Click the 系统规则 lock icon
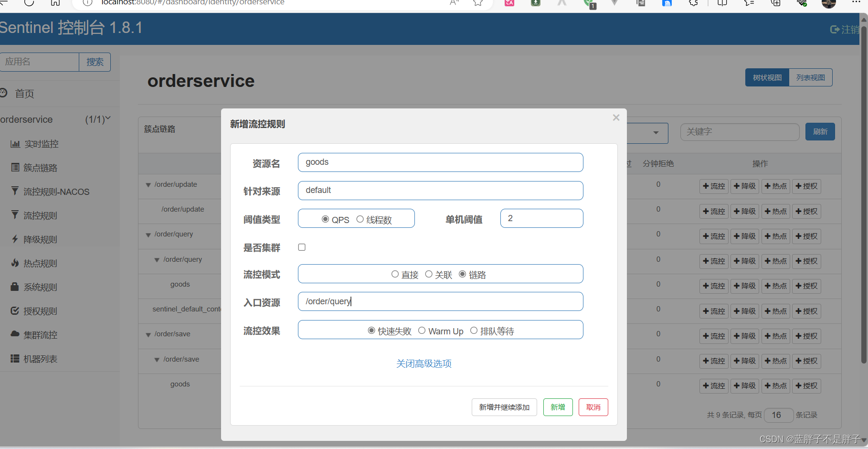 pos(15,287)
